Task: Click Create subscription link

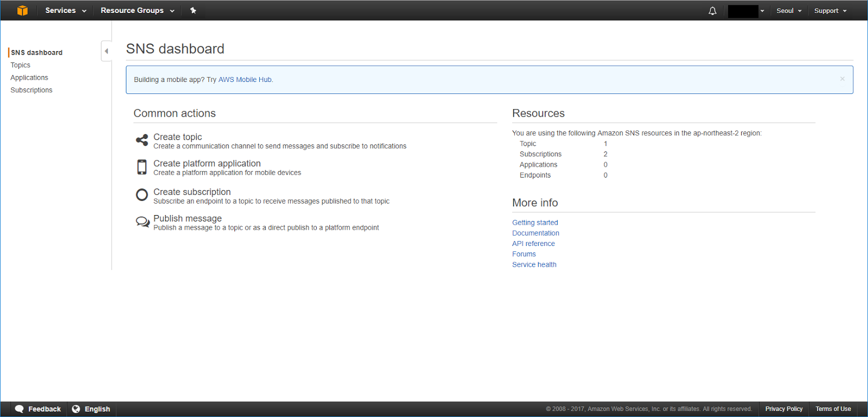Action: click(192, 192)
